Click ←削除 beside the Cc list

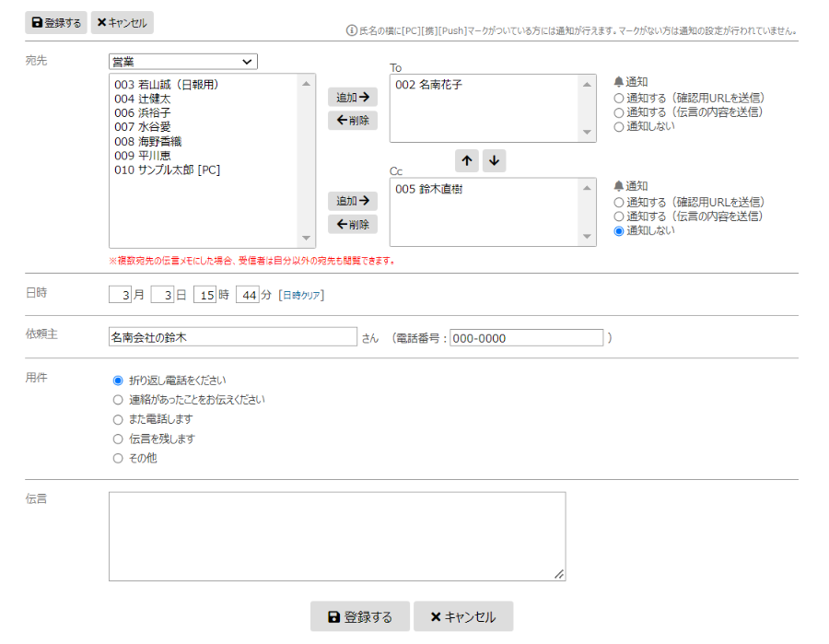[x=352, y=224]
